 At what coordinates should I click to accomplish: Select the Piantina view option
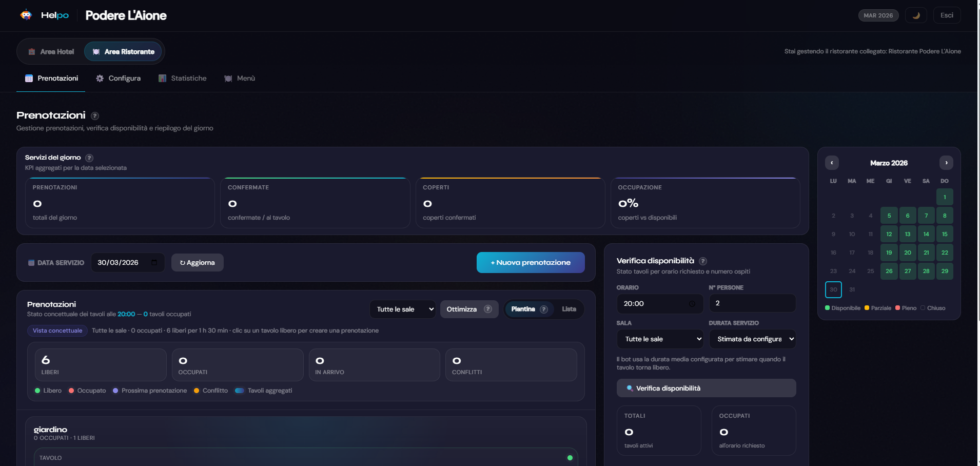click(x=524, y=309)
